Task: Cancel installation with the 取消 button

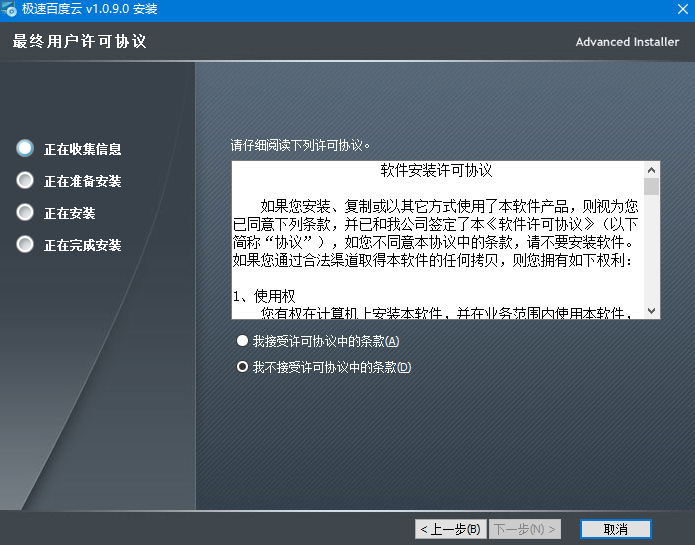Action: click(616, 529)
